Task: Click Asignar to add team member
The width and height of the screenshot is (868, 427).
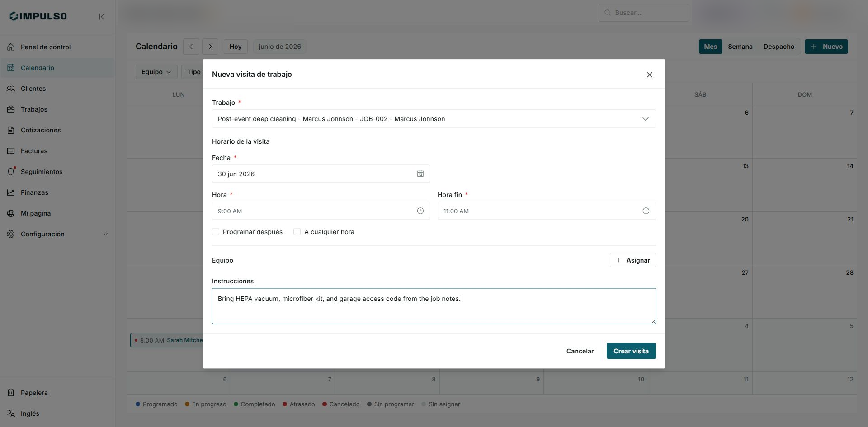Action: [x=632, y=260]
